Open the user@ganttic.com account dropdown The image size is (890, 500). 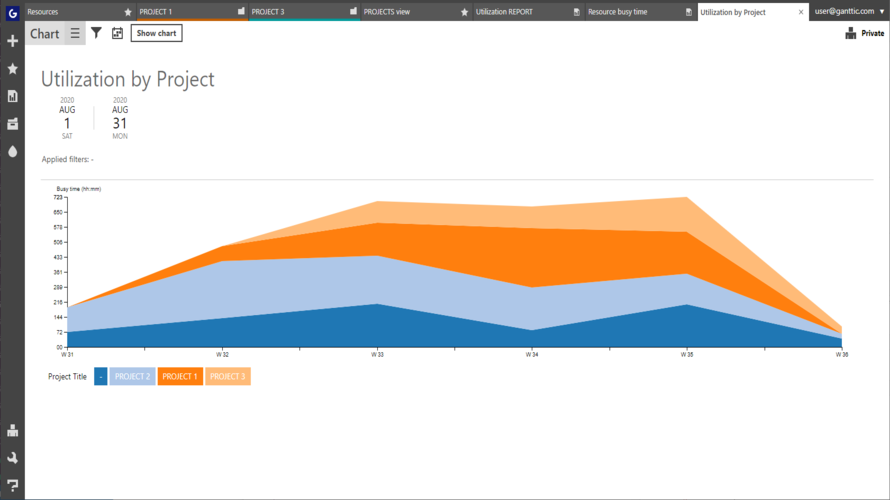(849, 11)
